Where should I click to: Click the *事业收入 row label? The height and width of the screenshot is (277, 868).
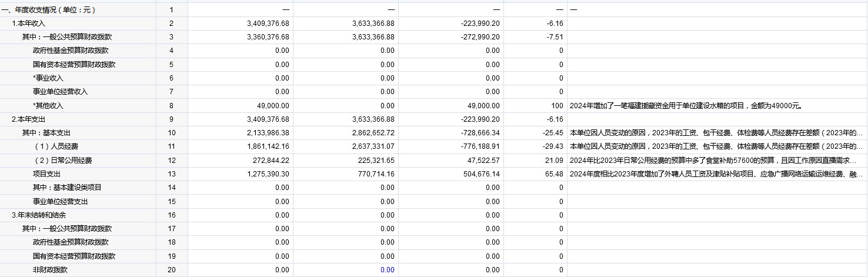click(x=48, y=78)
